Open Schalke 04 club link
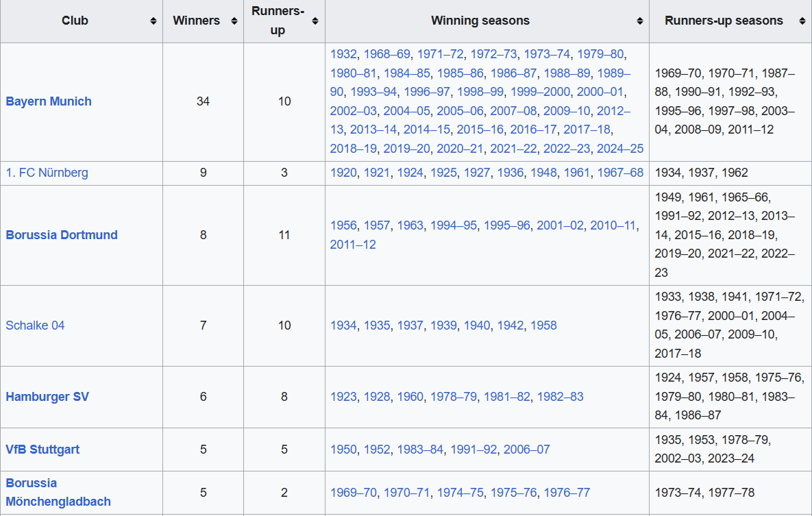 point(35,325)
